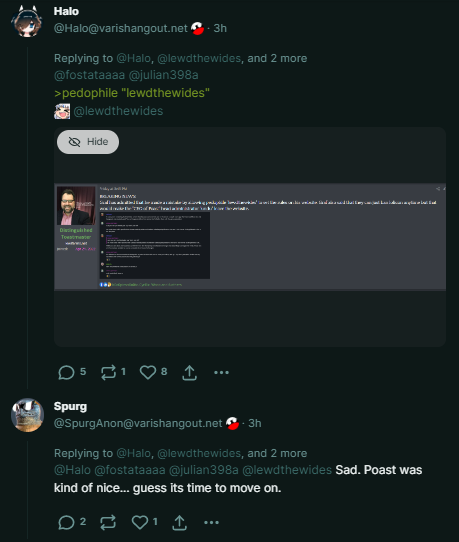Open @fostataaaa mention in Halo's post
The width and height of the screenshot is (459, 542).
[90, 75]
